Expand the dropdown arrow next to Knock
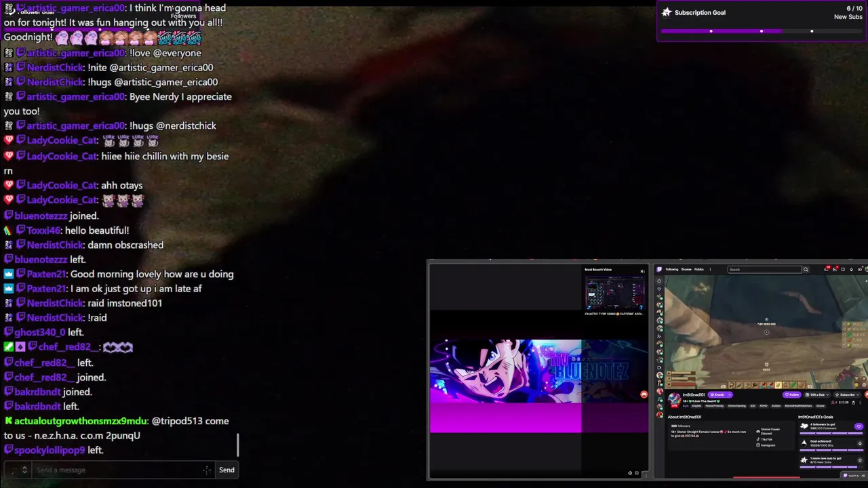 [730, 394]
